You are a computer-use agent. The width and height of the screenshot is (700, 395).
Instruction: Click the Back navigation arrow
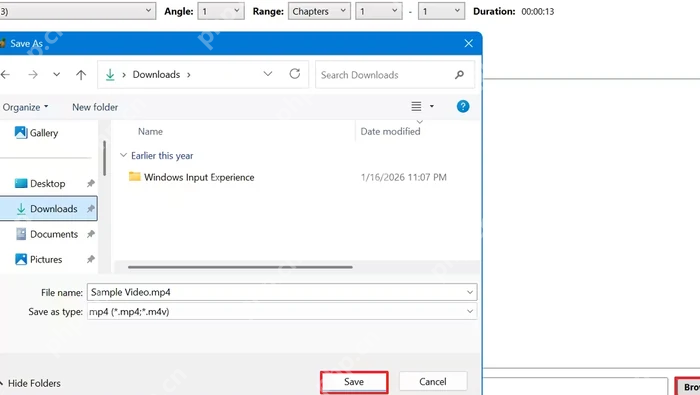click(x=5, y=75)
